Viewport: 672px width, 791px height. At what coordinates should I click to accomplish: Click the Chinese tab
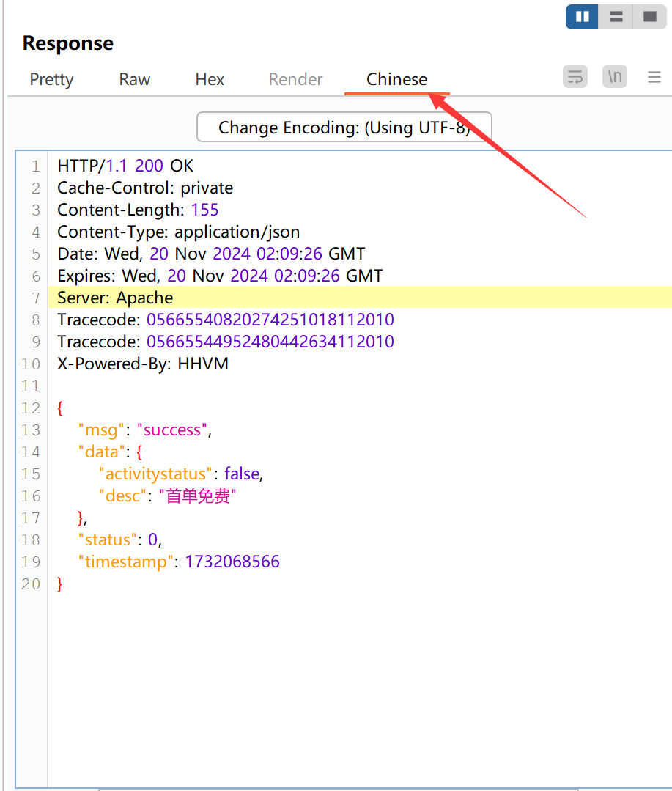click(x=396, y=79)
